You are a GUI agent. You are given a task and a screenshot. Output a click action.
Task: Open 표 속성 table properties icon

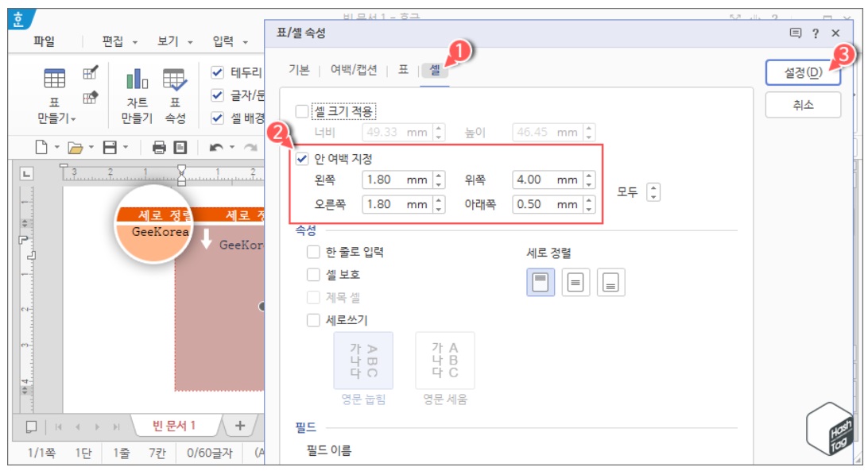[x=175, y=79]
